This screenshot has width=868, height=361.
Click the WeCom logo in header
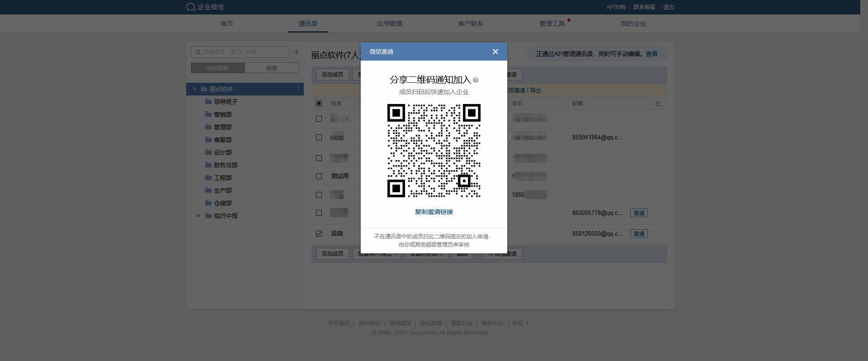pyautogui.click(x=205, y=7)
